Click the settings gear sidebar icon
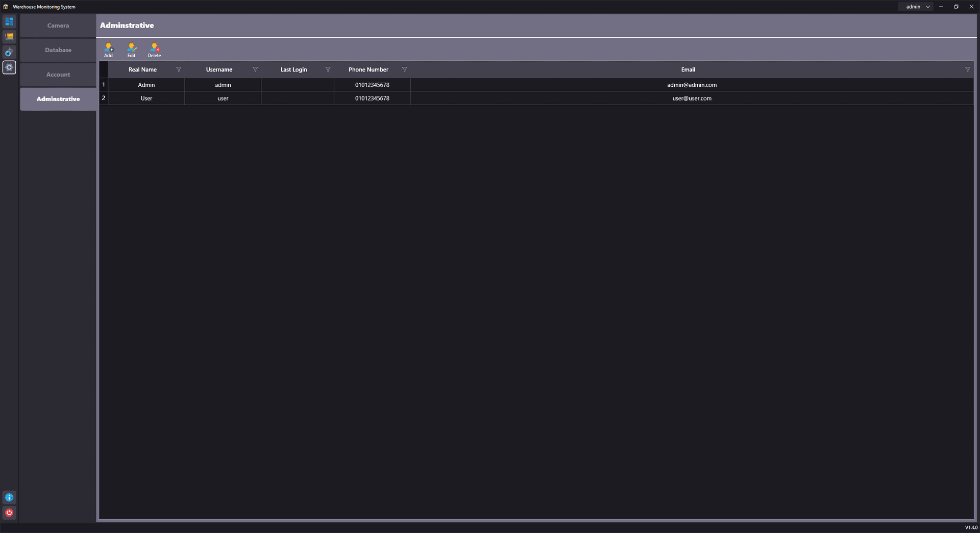The height and width of the screenshot is (533, 980). coord(9,67)
